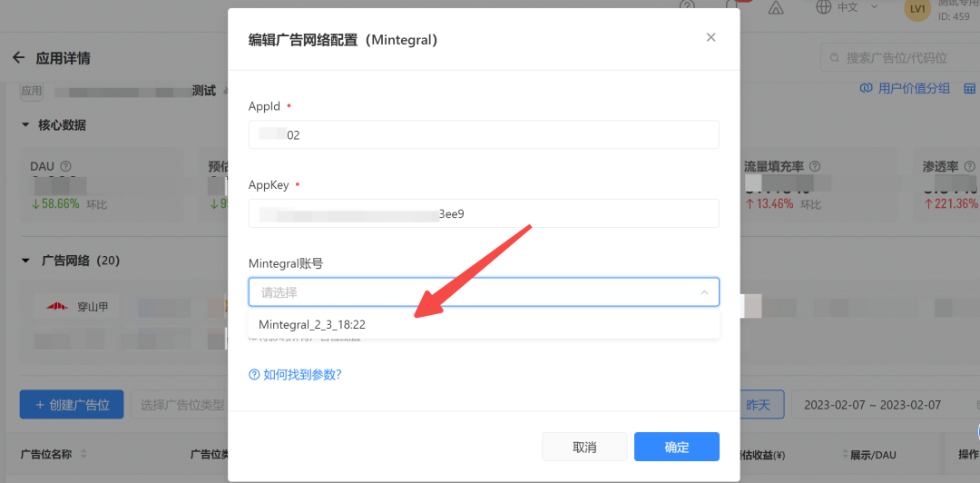The width and height of the screenshot is (980, 483).
Task: Open the 如何找到参数? help link
Action: [x=295, y=375]
